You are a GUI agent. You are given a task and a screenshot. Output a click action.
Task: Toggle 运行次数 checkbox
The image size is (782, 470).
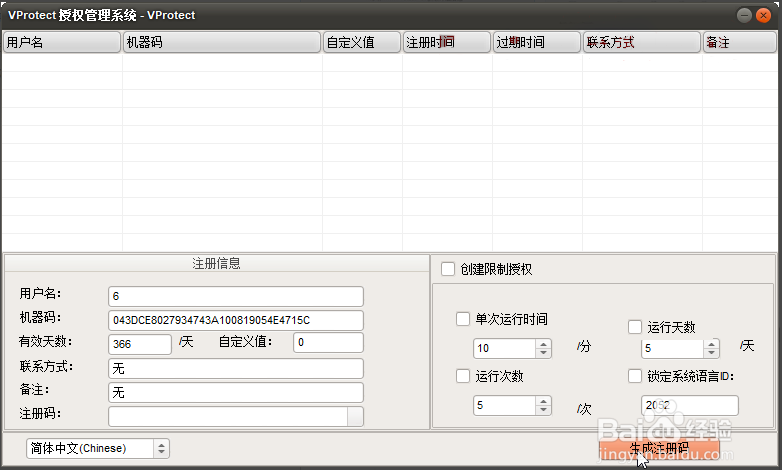pos(463,376)
